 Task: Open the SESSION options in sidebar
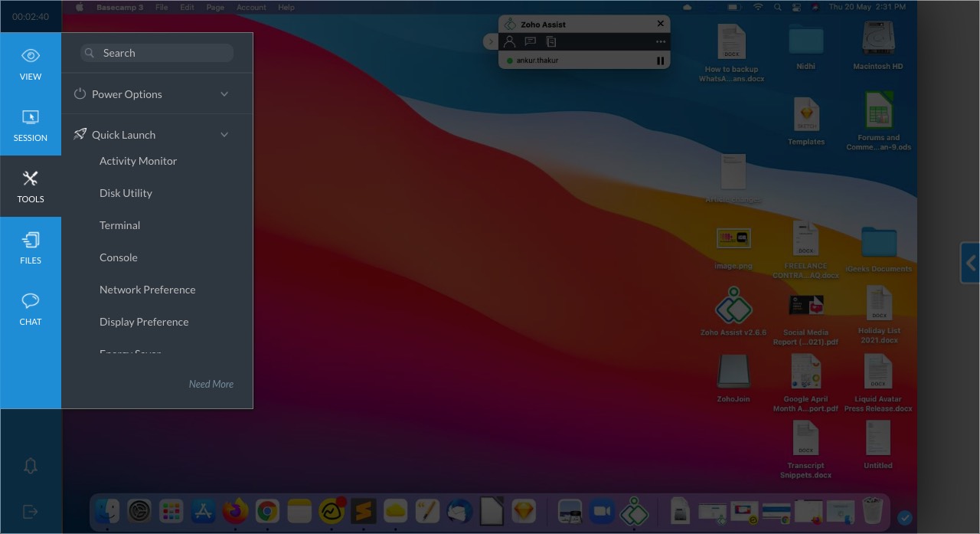pos(31,125)
